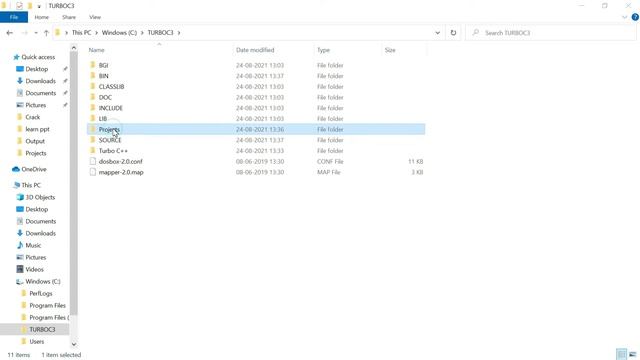The width and height of the screenshot is (640, 360).
Task: Switch to details view icon in status bar
Action: click(621, 354)
